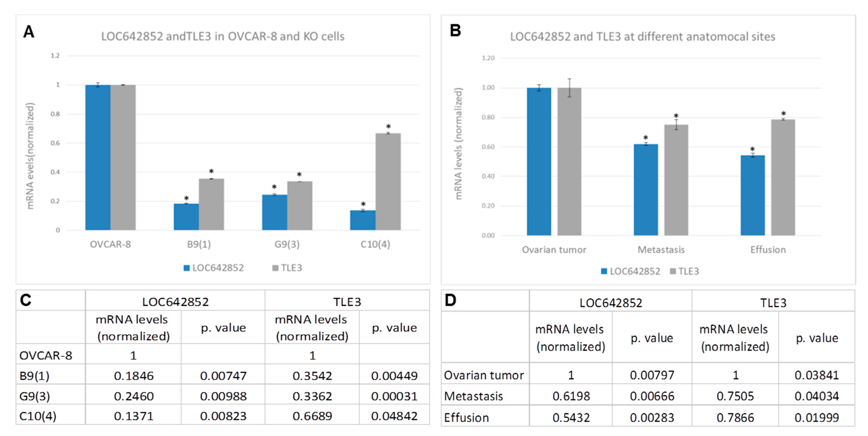Viewport: 868px width, 436px height.
Task: Click the gray G9(3) TLE3 bar
Action: pyautogui.click(x=299, y=206)
